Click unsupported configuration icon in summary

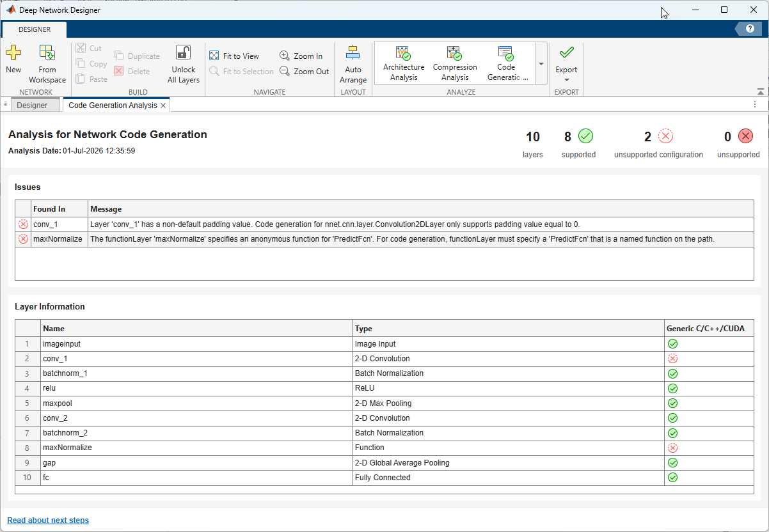pos(666,136)
